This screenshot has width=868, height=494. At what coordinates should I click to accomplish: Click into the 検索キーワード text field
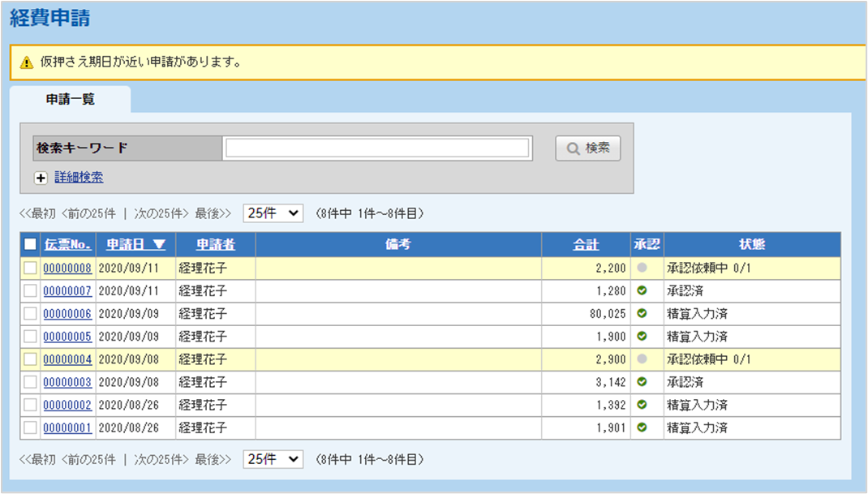click(377, 148)
